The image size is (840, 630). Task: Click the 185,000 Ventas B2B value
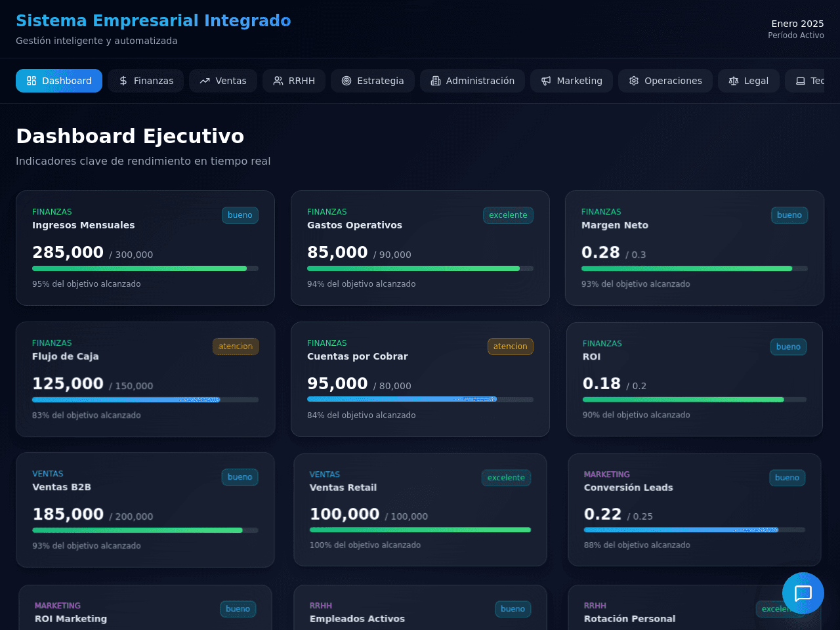pos(68,514)
